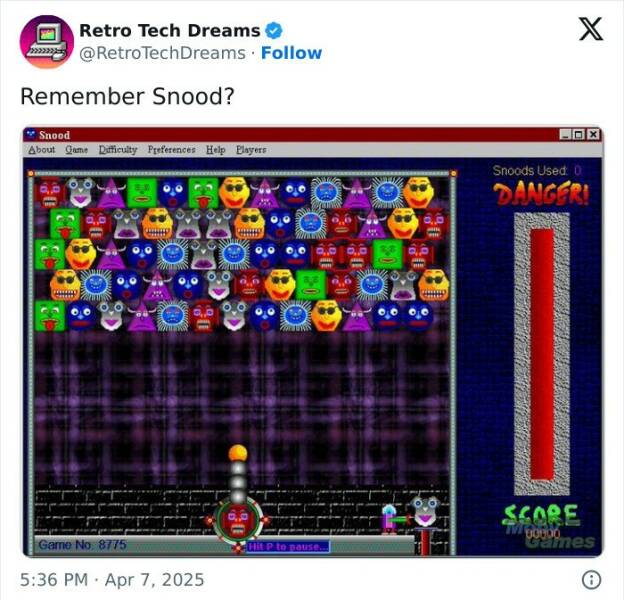Viewport: 624px width, 600px height.
Task: Click the 'Hit P to pause' message
Action: click(288, 547)
